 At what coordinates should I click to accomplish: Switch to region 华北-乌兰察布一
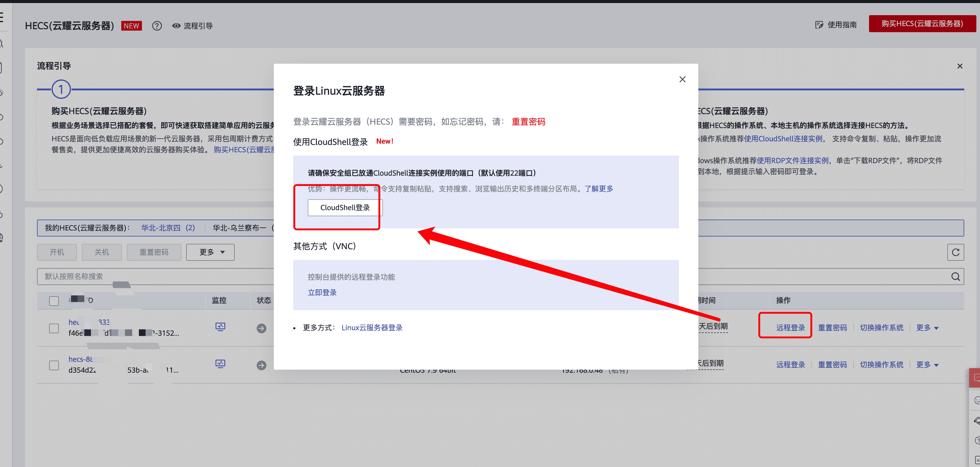[x=240, y=228]
